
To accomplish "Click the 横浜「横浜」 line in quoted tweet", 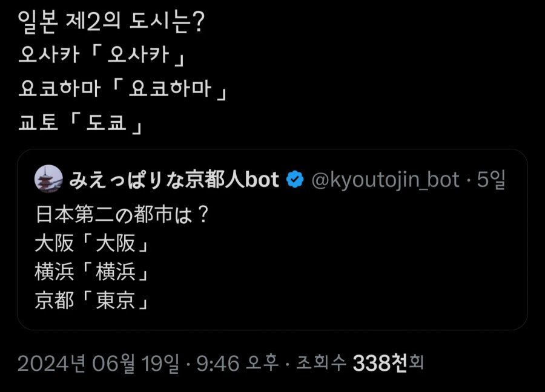I will click(x=92, y=273).
